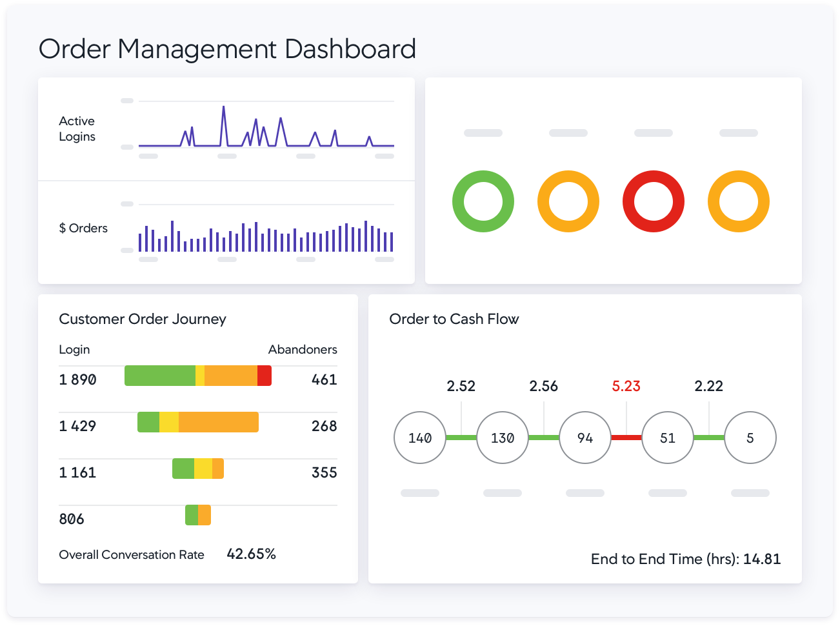
Task: Click the green connector between 140 and 130
Action: tap(461, 438)
